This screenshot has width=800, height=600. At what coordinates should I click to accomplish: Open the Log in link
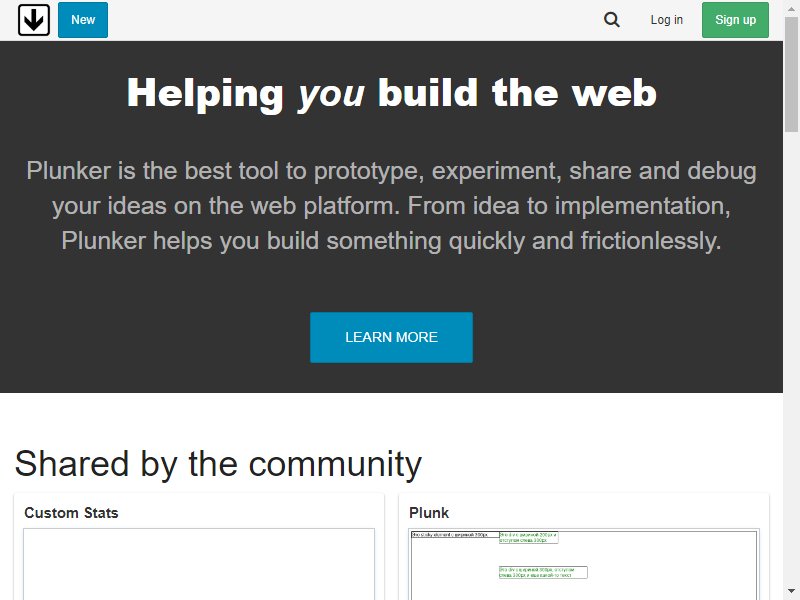[666, 20]
